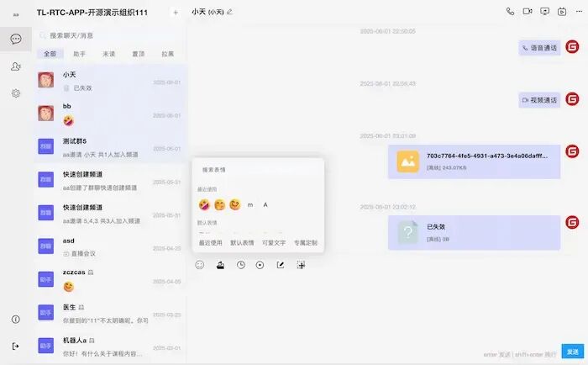
Task: Open 快速创建频道 chat with 5,4,3 invite message
Action: pyautogui.click(x=110, y=214)
